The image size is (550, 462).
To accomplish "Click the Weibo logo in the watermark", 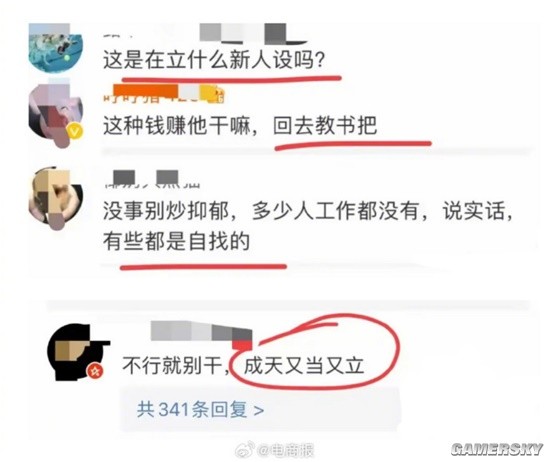I will tap(244, 449).
